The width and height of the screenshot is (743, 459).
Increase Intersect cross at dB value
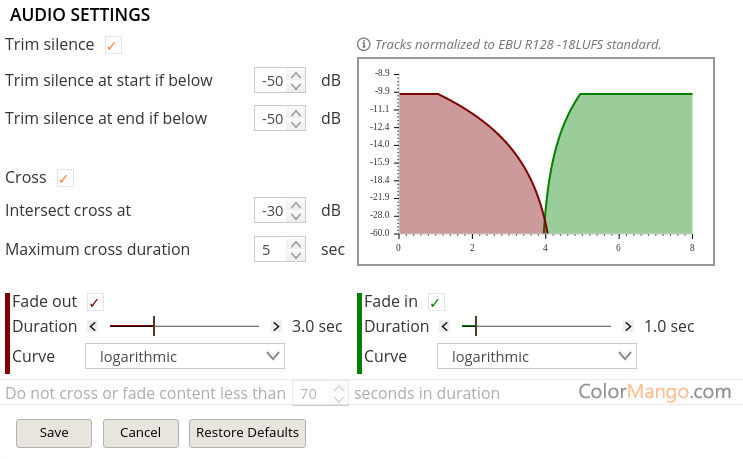click(x=295, y=204)
